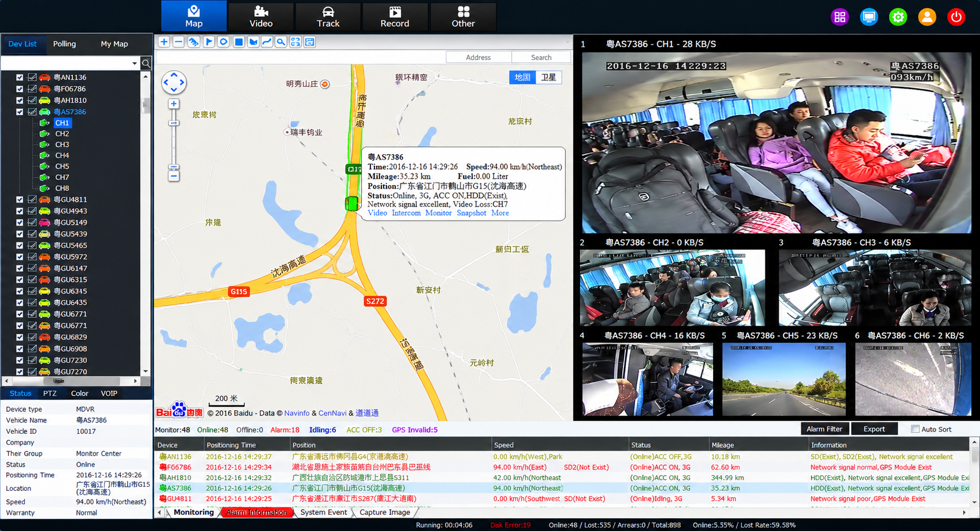Viewport: 980px width, 531px height.
Task: Click the zoom-out minus tool in map toolbar
Action: click(178, 42)
